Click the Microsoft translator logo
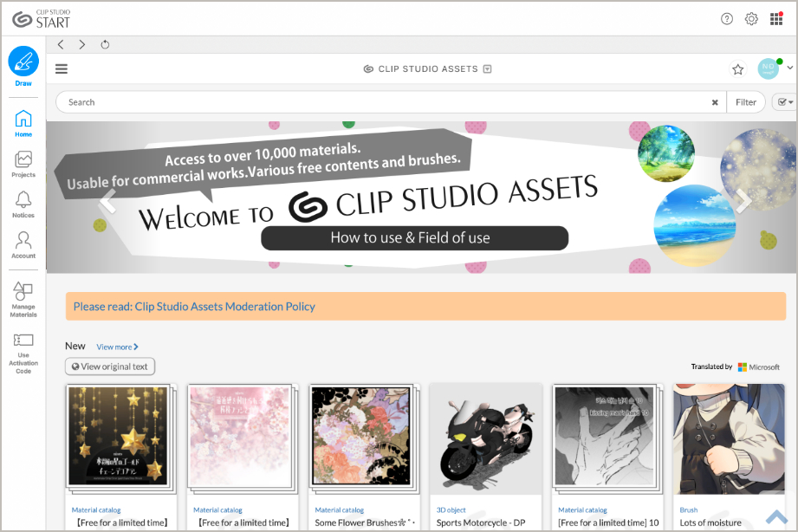The image size is (798, 532). [759, 367]
